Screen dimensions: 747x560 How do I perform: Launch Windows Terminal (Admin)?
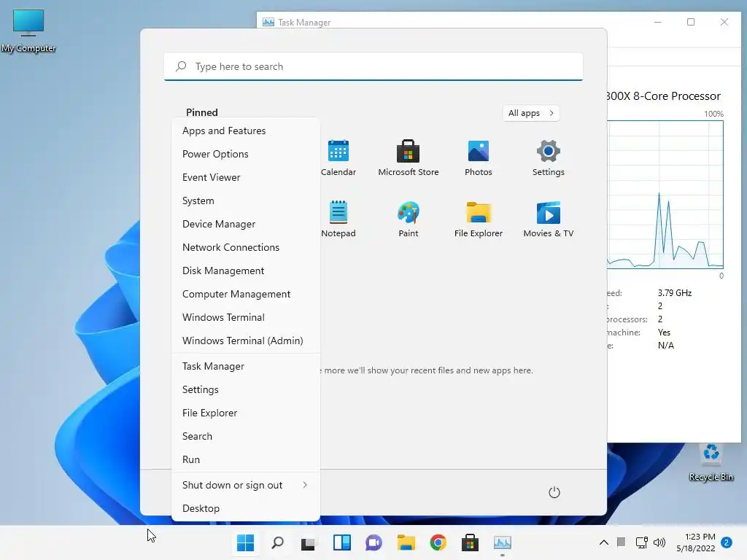click(x=245, y=341)
